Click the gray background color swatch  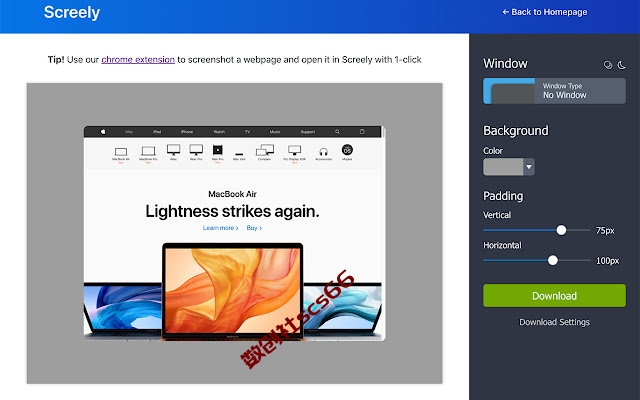503,167
